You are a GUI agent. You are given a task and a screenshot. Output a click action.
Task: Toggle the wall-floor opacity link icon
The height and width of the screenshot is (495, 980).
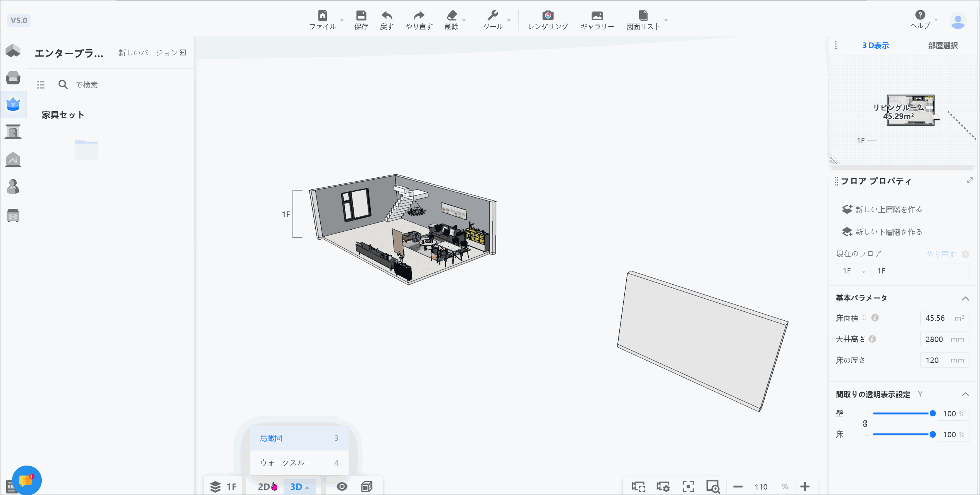pyautogui.click(x=865, y=424)
